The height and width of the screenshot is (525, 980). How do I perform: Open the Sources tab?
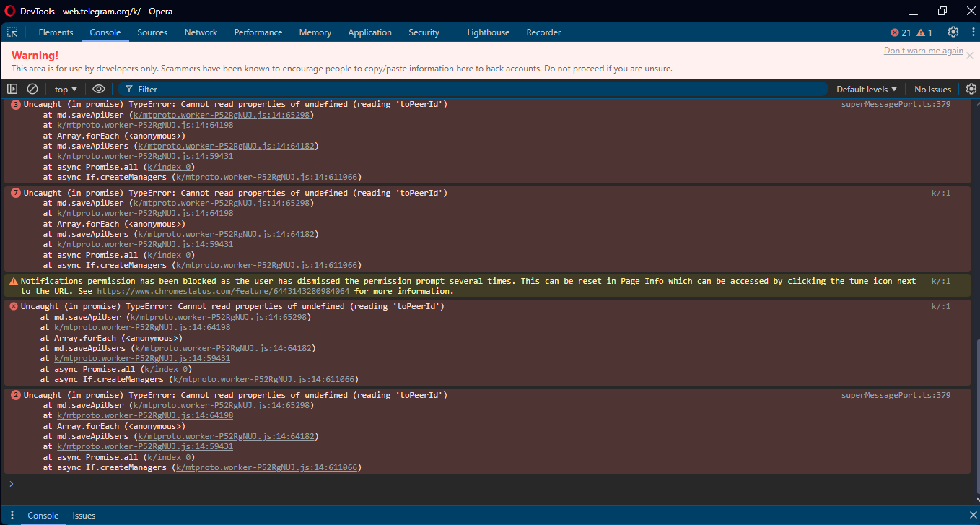(152, 32)
